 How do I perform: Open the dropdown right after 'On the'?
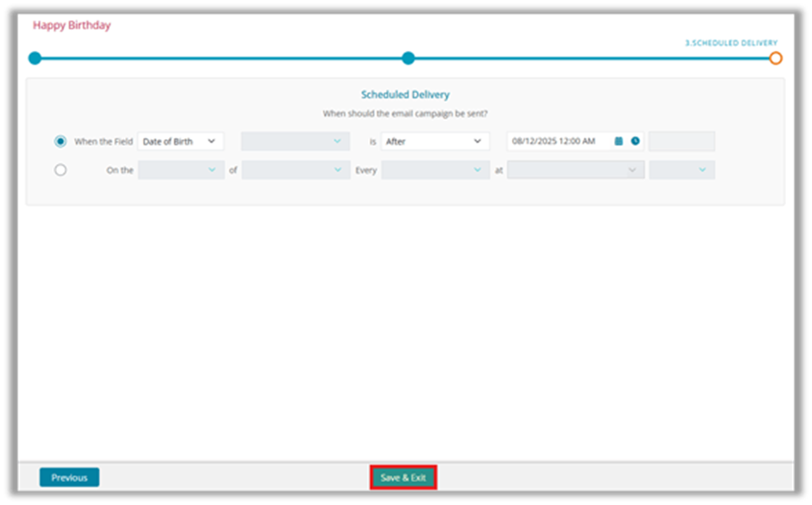point(180,170)
